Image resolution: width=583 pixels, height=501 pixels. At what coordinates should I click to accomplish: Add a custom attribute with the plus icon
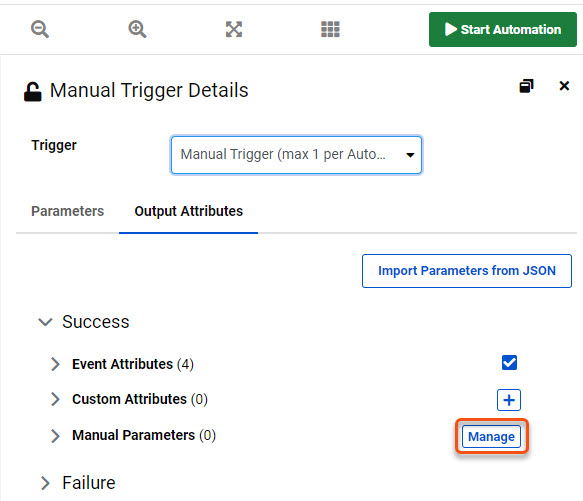(x=509, y=400)
